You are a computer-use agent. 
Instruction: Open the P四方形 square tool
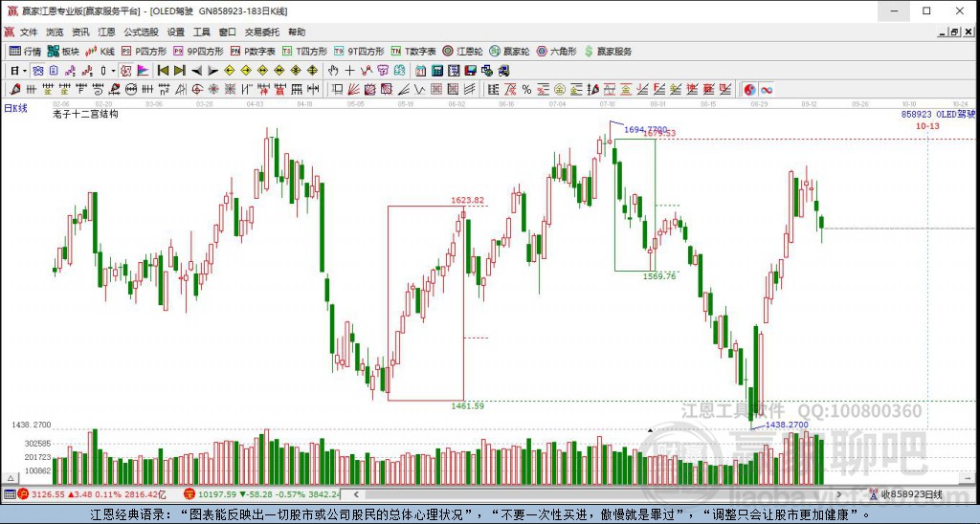(x=144, y=52)
